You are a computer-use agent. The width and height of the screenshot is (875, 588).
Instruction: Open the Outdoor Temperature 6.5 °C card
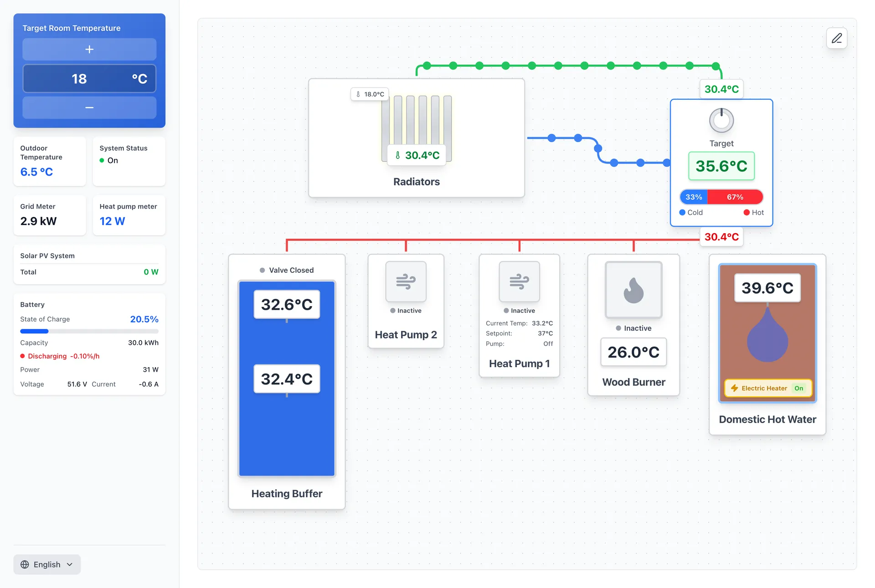click(x=50, y=161)
